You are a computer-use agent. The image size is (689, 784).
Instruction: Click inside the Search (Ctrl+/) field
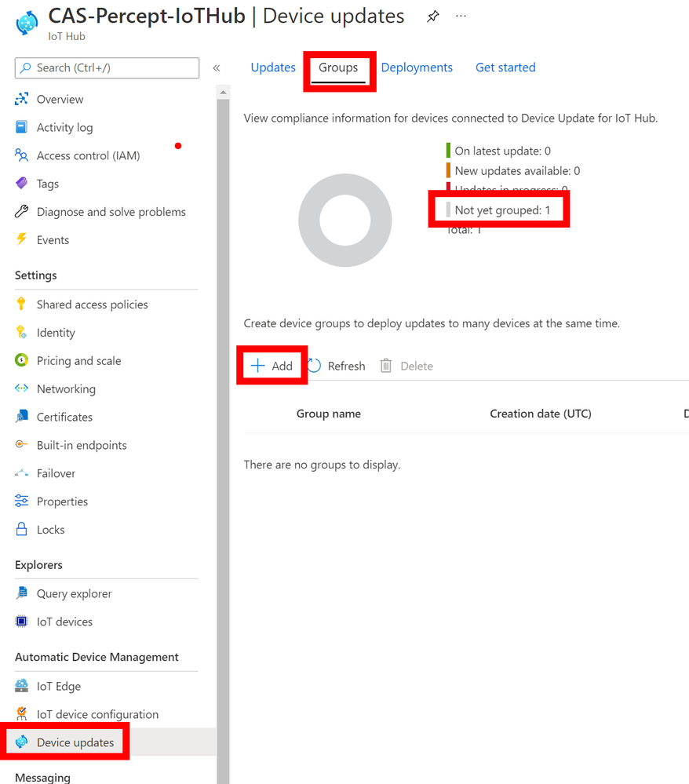[107, 68]
